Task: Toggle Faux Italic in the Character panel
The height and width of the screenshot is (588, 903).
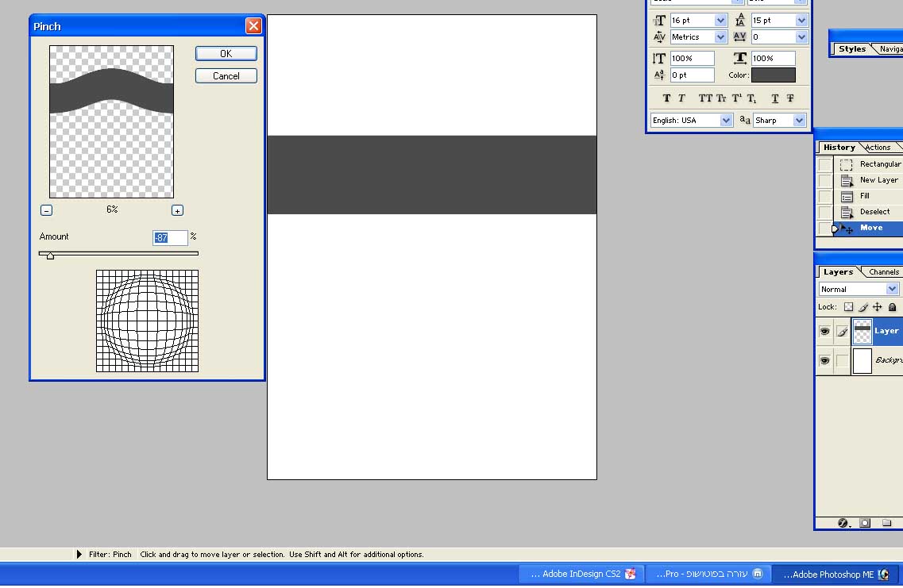Action: coord(681,98)
